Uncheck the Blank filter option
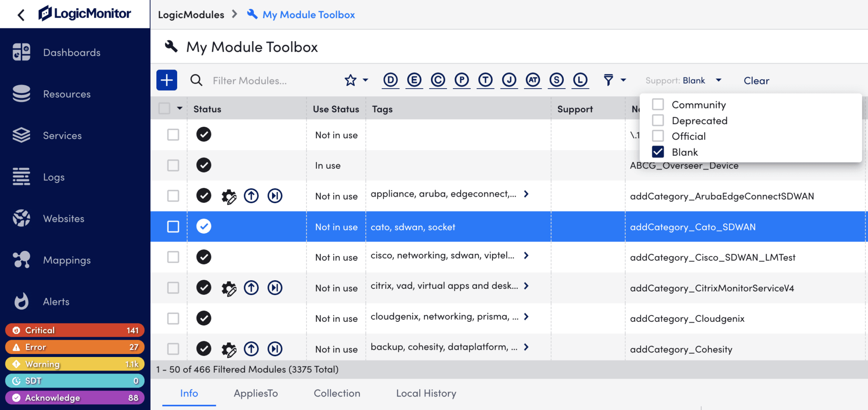This screenshot has width=868, height=410. coord(658,151)
